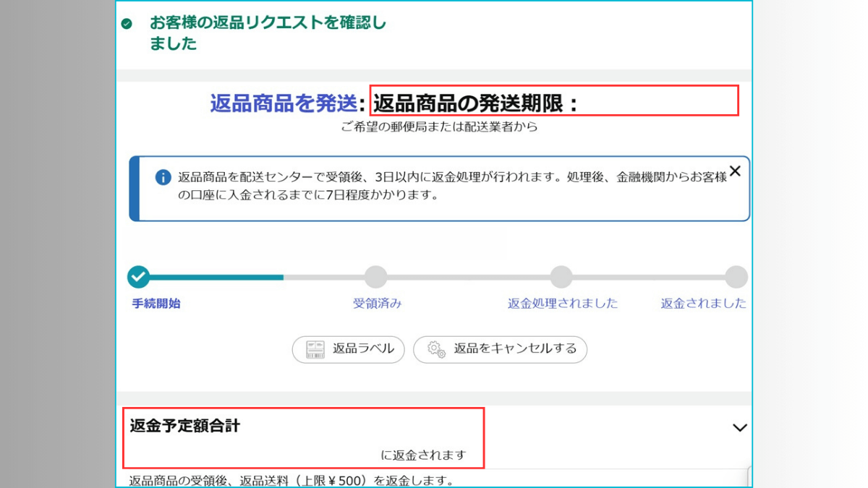Select the barcode icon on the 返品ラベル button
This screenshot has height=488, width=868.
(314, 349)
